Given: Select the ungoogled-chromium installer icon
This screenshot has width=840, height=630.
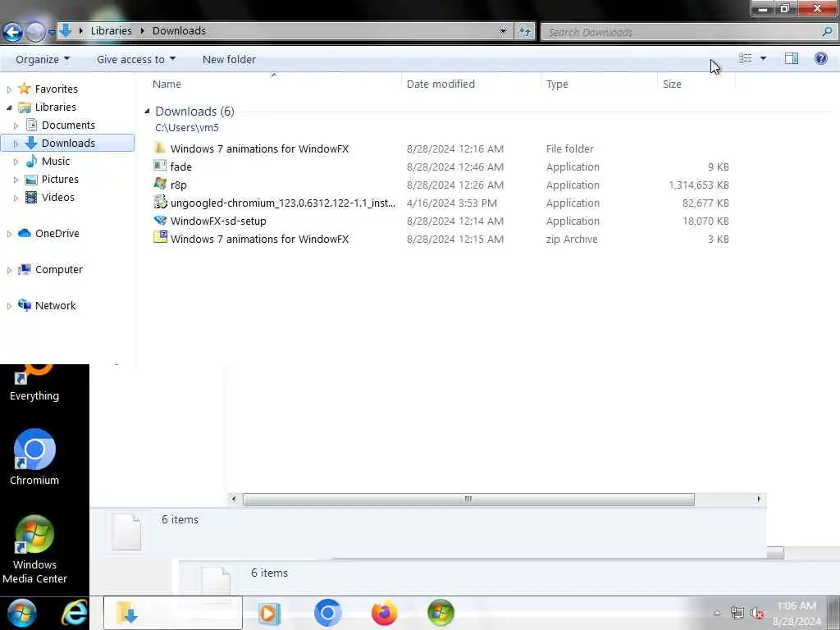Looking at the screenshot, I should click(x=160, y=202).
